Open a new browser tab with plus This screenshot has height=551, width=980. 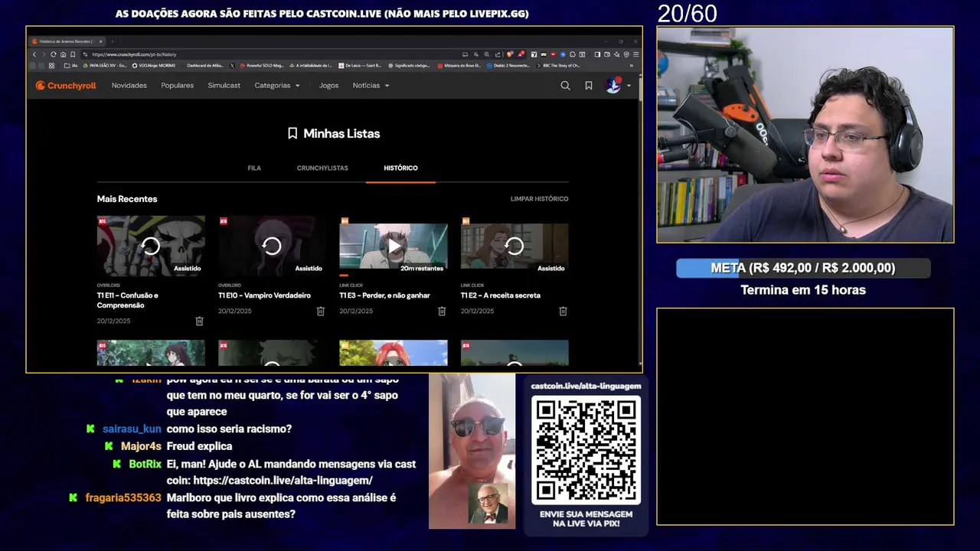tap(113, 41)
